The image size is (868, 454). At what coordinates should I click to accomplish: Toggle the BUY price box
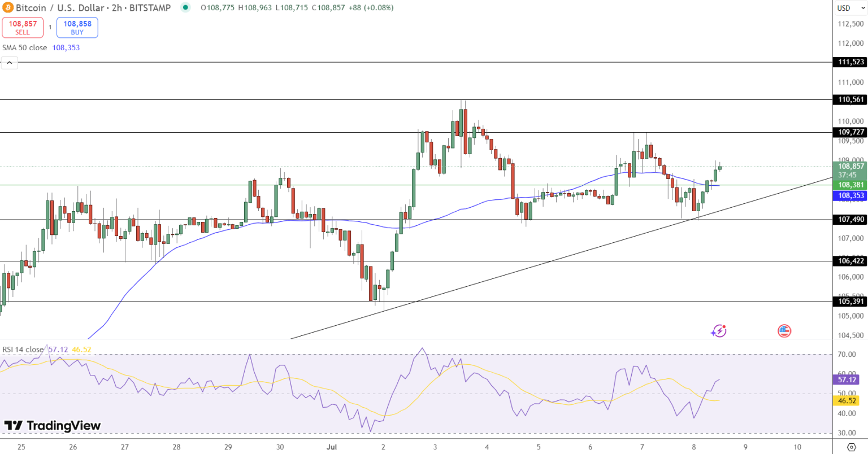coord(77,26)
